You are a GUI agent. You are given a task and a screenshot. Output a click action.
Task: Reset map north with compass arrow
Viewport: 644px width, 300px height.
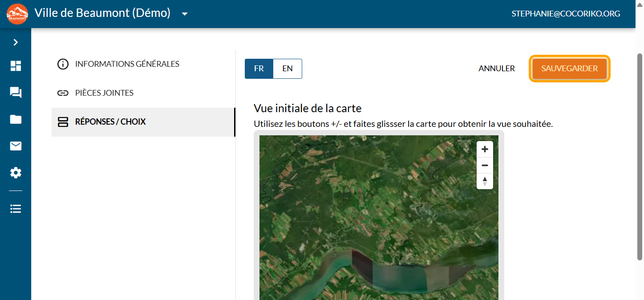pos(485,181)
